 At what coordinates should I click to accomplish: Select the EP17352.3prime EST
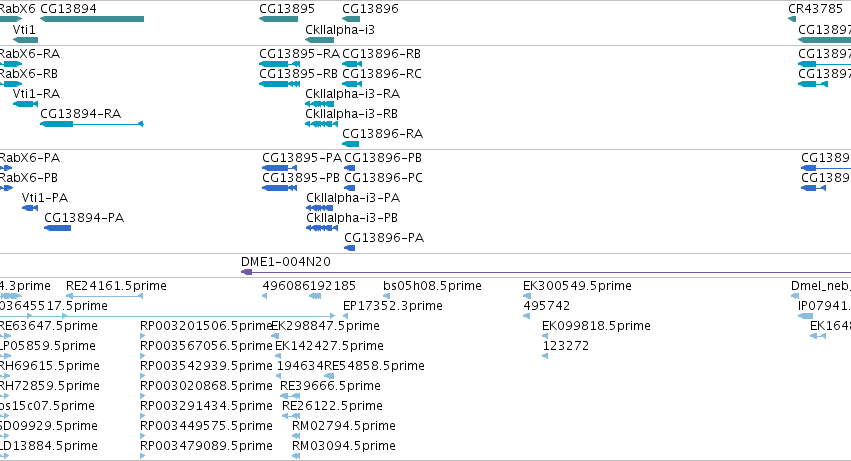346,316
